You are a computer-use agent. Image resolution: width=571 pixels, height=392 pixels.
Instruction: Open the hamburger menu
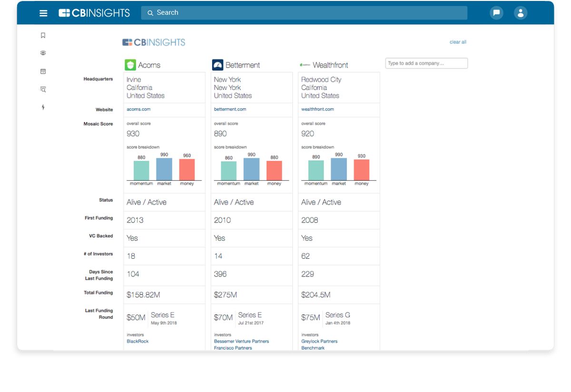pyautogui.click(x=43, y=13)
